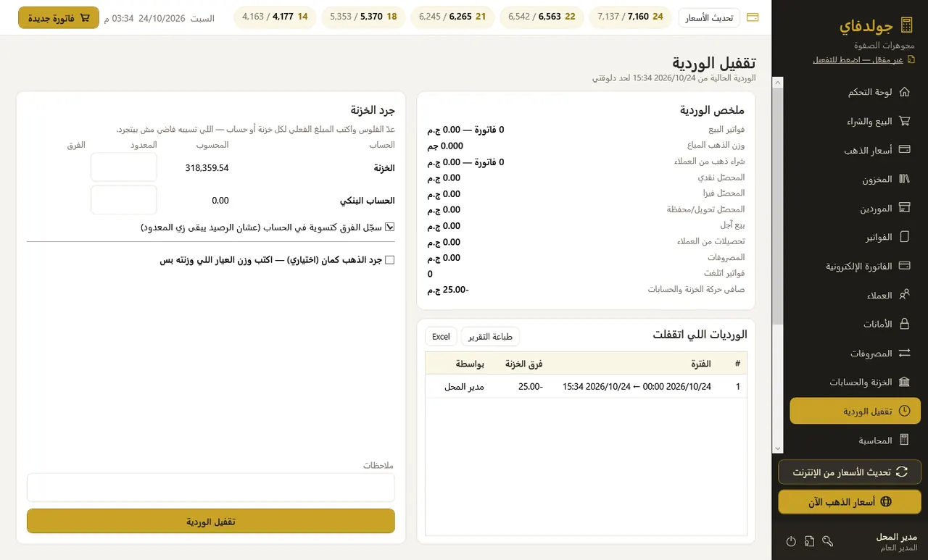
Task: Click the card icon beside تحديث الأسعار
Action: pyautogui.click(x=753, y=17)
